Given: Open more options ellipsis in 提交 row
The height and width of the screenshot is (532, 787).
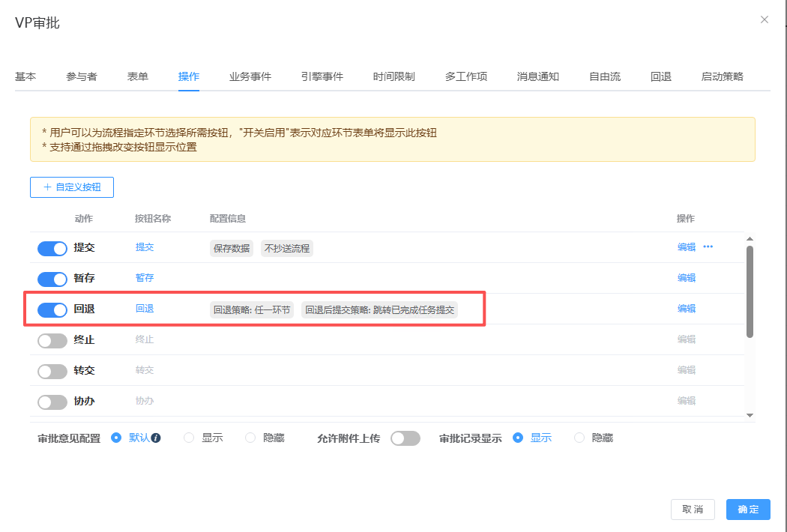Looking at the screenshot, I should click(x=708, y=247).
